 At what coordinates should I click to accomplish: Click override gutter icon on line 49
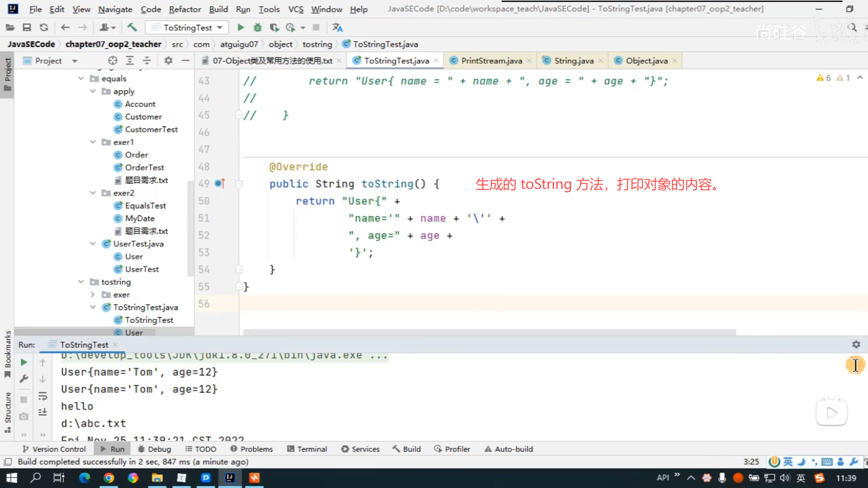(x=220, y=183)
